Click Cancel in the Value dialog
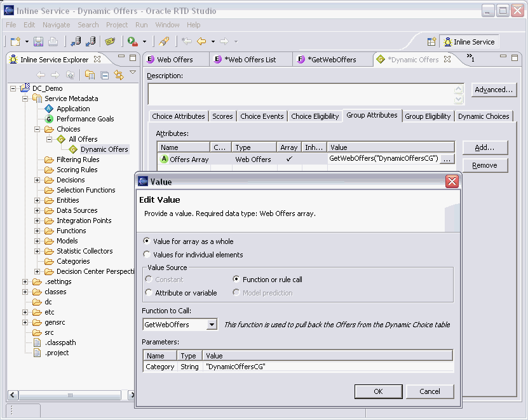Image resolution: width=528 pixels, height=420 pixels. coord(430,391)
